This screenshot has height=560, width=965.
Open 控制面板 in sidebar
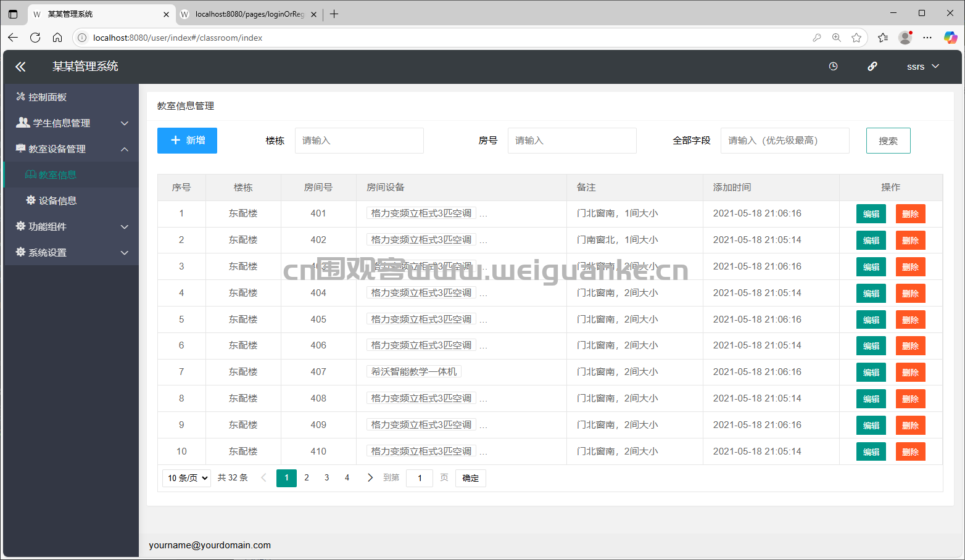(71, 97)
